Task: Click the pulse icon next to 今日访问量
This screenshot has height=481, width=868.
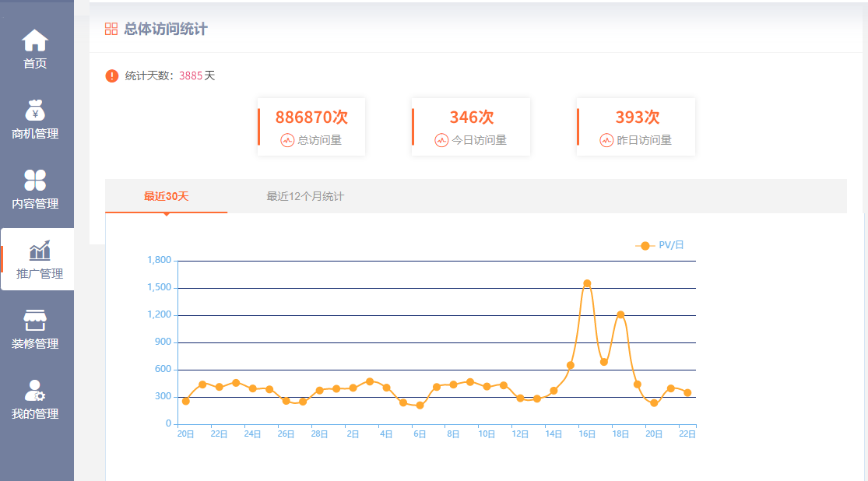Action: 441,140
